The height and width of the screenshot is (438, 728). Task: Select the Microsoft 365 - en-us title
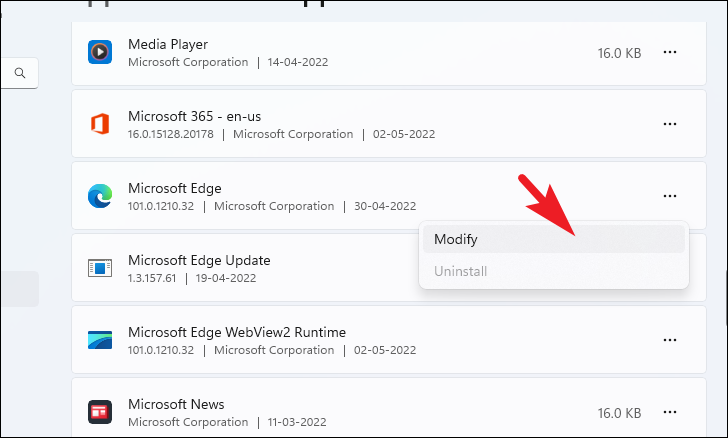195,116
